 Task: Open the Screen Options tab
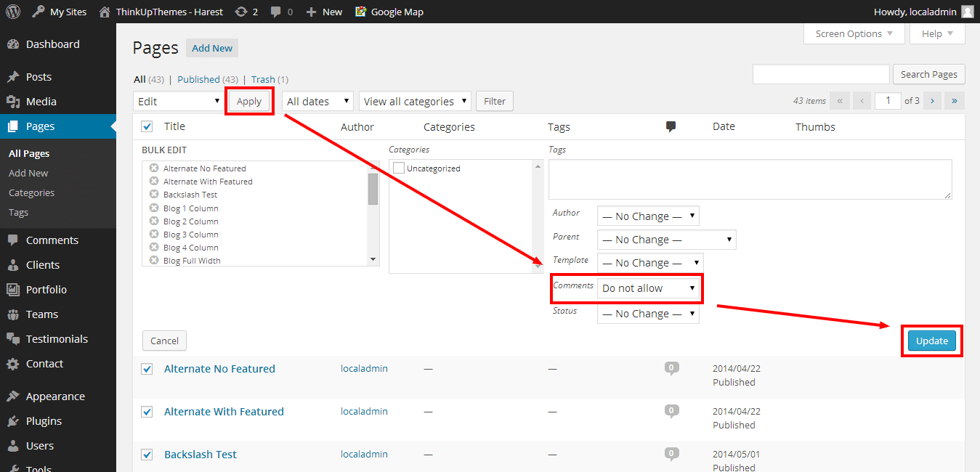tap(854, 34)
